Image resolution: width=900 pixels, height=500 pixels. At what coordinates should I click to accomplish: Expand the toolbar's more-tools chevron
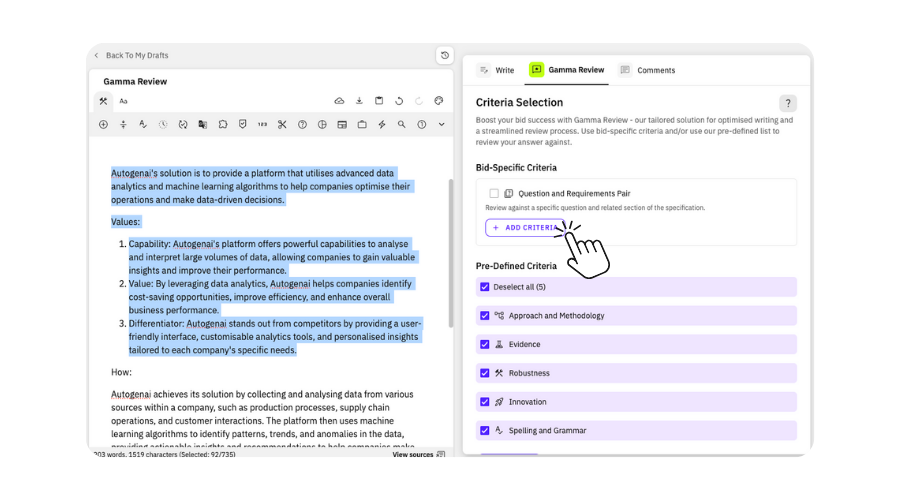(441, 125)
